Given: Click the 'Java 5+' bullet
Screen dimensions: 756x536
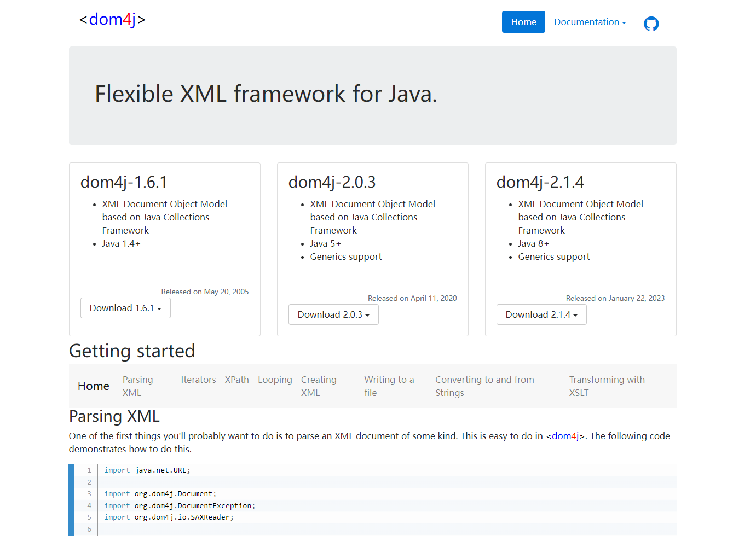Looking at the screenshot, I should pos(325,243).
